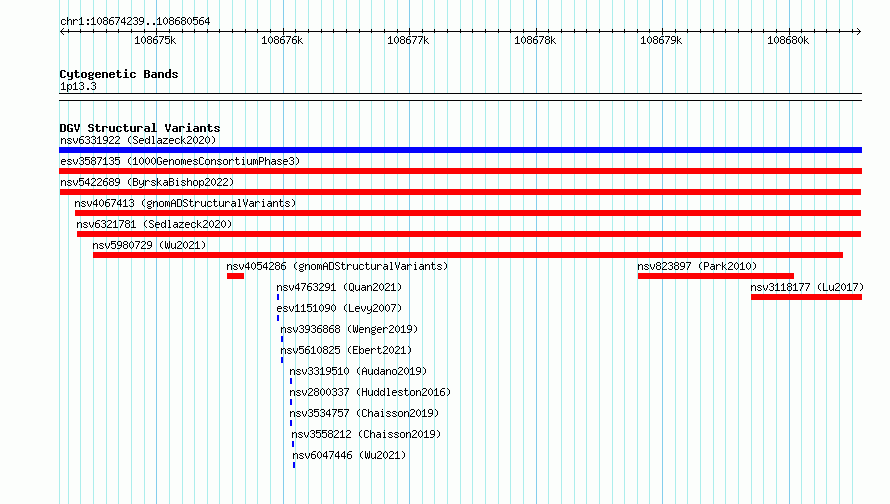This screenshot has height=504, width=890.
Task: Open nsv823897 (Park2010) label
Action: (x=697, y=266)
